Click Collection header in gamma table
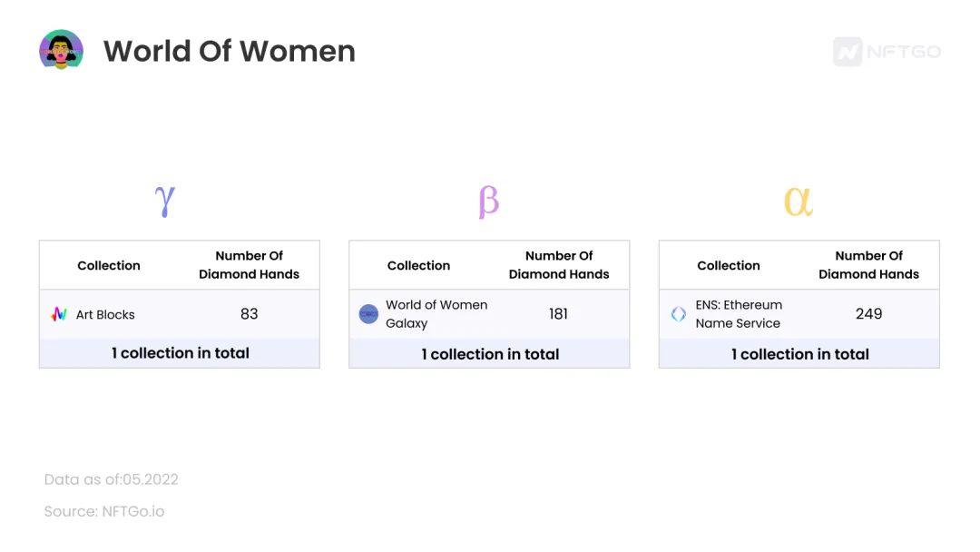The image size is (980, 552). click(109, 266)
